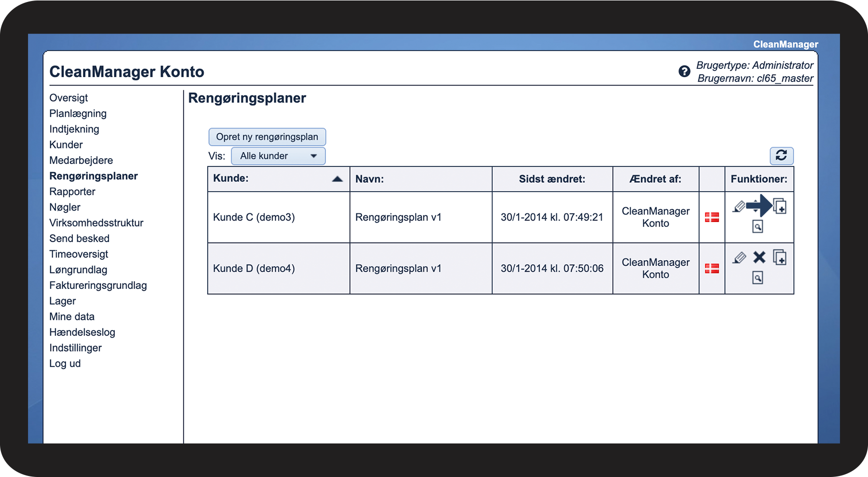868x477 pixels.
Task: Click timestamp 30/1-2014 kl. 07:50:06
Action: 552,268
